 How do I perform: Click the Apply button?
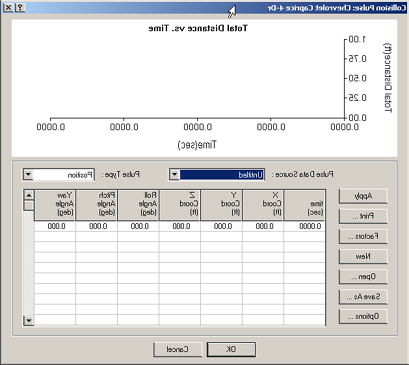[x=363, y=196]
